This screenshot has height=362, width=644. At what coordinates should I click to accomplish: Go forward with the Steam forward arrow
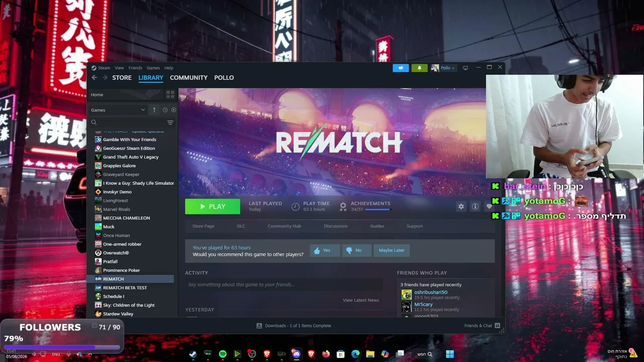[x=105, y=77]
